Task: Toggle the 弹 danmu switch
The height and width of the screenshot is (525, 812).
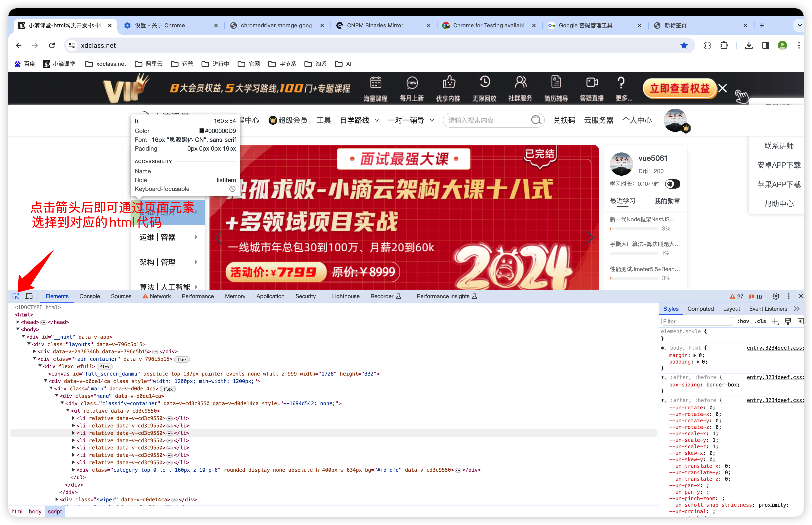Action: pyautogui.click(x=672, y=184)
